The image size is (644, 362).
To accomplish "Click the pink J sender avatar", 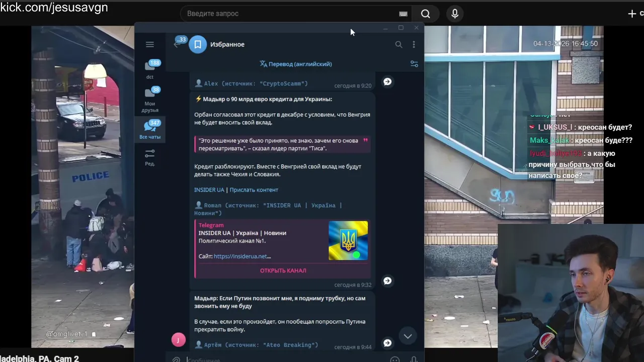I will (178, 340).
